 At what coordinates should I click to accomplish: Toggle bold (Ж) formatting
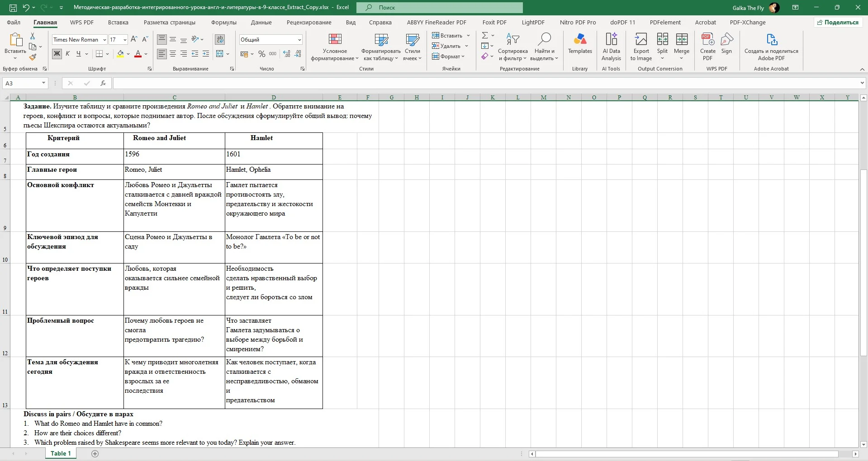(x=57, y=54)
